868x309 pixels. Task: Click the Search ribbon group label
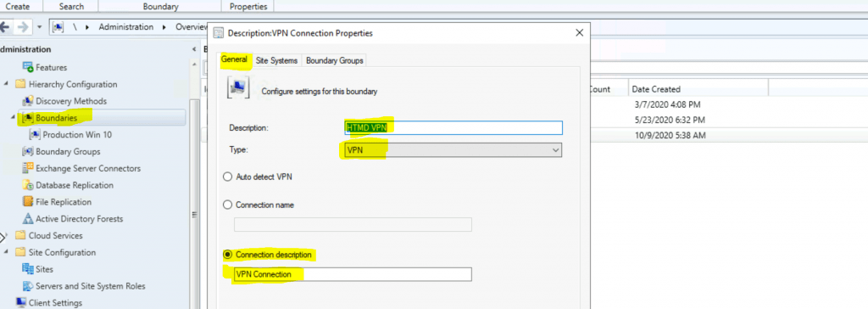point(71,7)
